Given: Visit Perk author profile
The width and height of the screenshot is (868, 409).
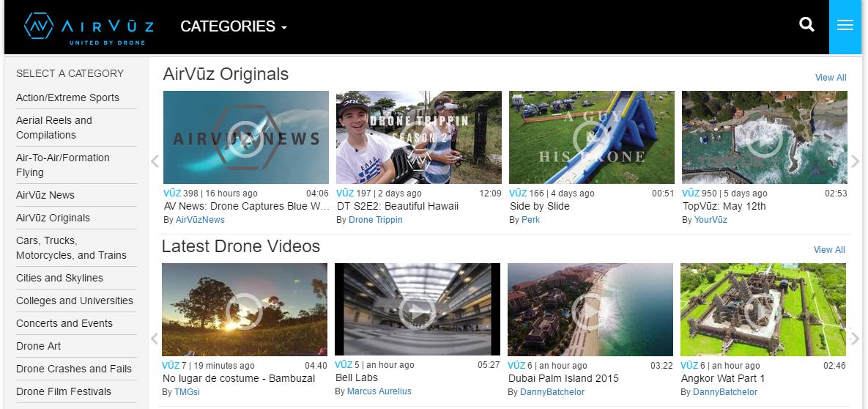Looking at the screenshot, I should 530,219.
